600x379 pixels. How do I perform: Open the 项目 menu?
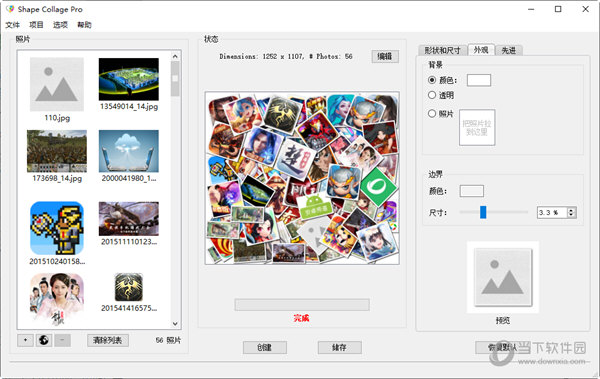pyautogui.click(x=36, y=25)
